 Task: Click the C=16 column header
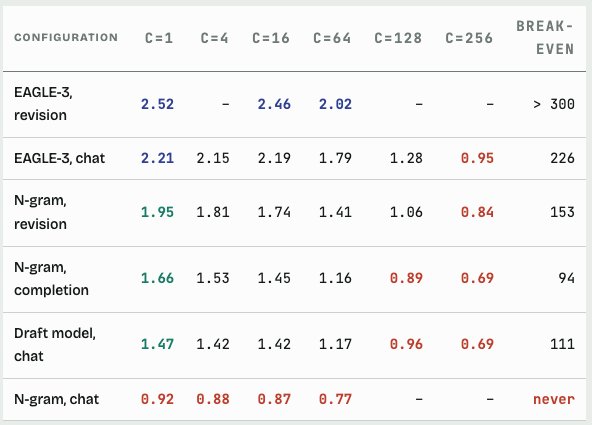271,38
